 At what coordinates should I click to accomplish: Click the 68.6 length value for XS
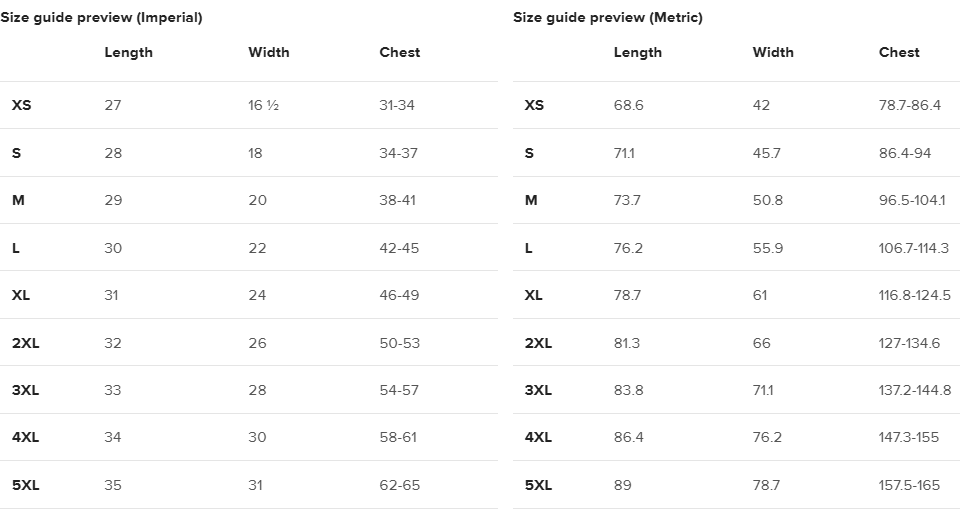point(629,105)
